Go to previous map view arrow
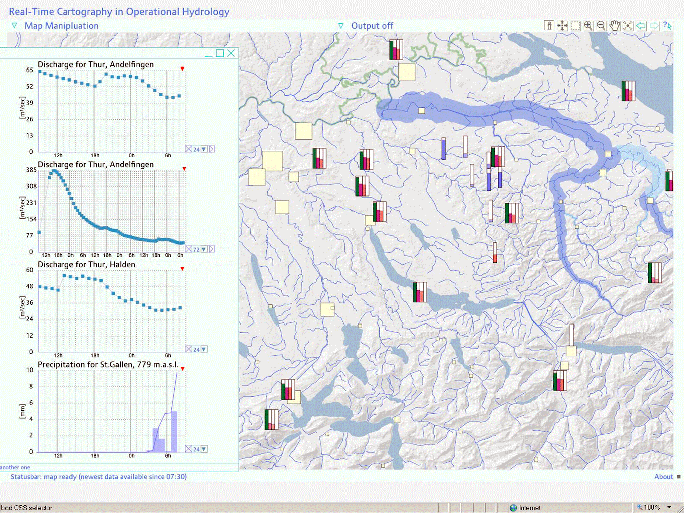This screenshot has width=684, height=513. click(641, 25)
